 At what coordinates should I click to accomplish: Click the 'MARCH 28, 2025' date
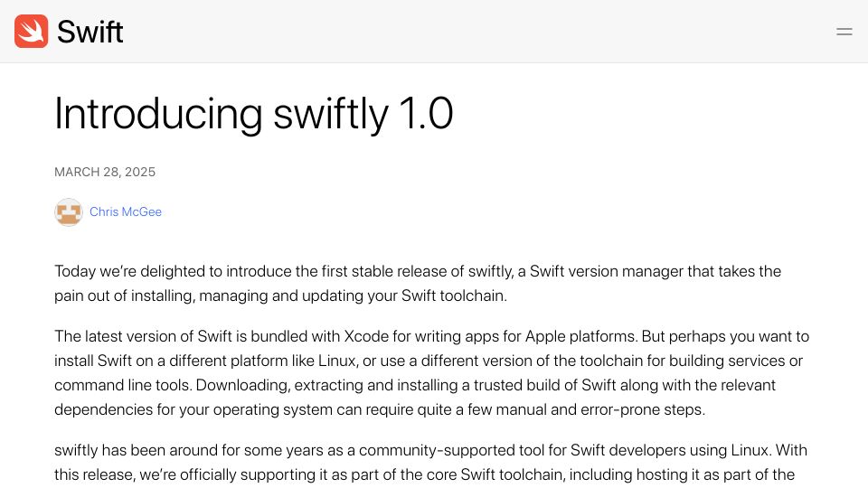coord(105,172)
